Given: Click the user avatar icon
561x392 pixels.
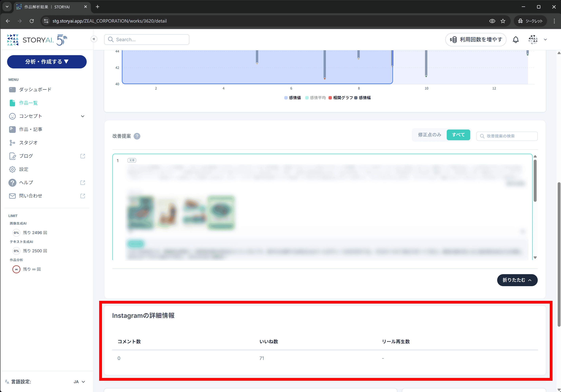Looking at the screenshot, I should [x=533, y=40].
